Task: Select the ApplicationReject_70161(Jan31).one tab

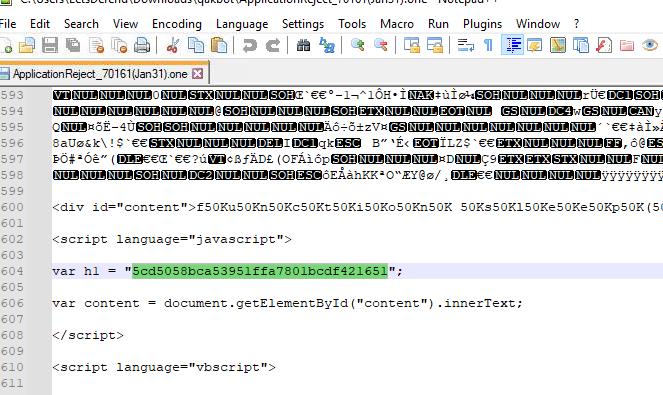Action: [100, 74]
